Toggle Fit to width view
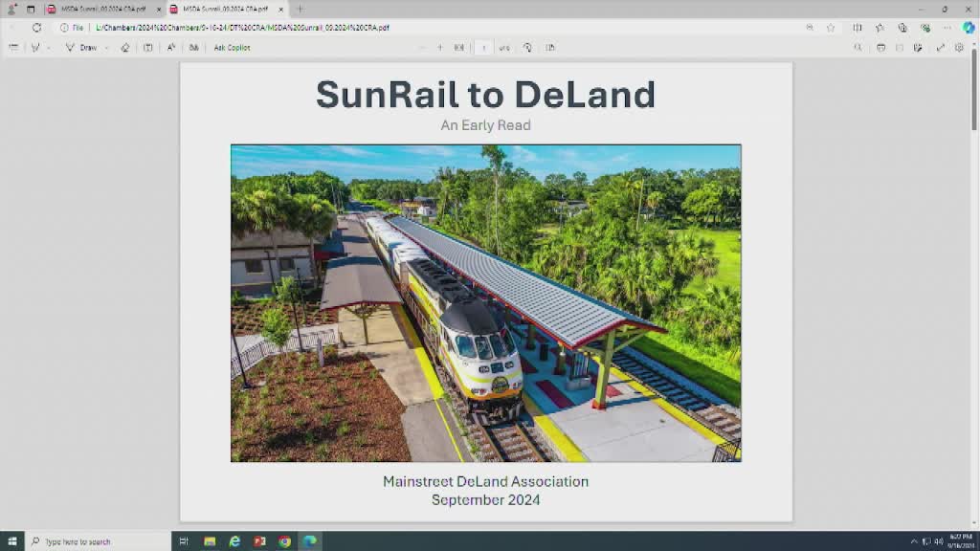 pyautogui.click(x=459, y=48)
